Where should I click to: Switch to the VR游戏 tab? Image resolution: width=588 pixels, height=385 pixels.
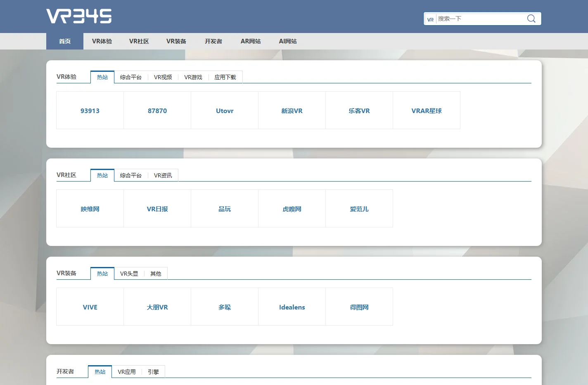click(x=193, y=77)
